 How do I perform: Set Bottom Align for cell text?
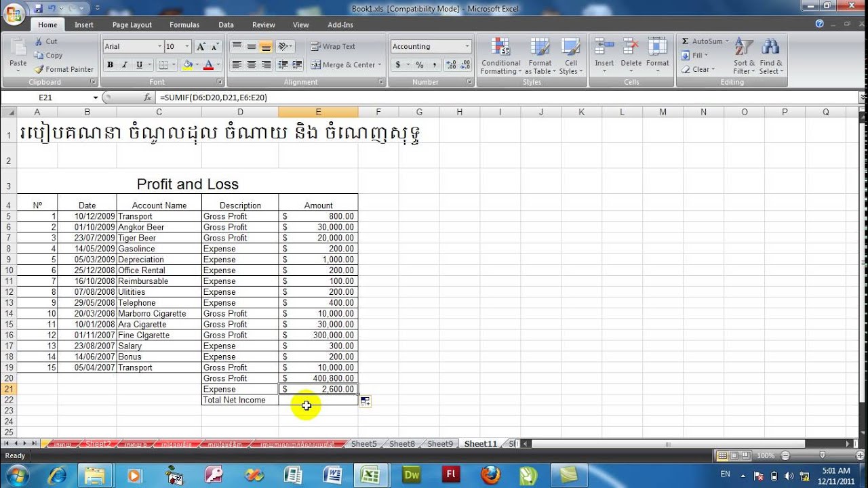click(x=266, y=47)
